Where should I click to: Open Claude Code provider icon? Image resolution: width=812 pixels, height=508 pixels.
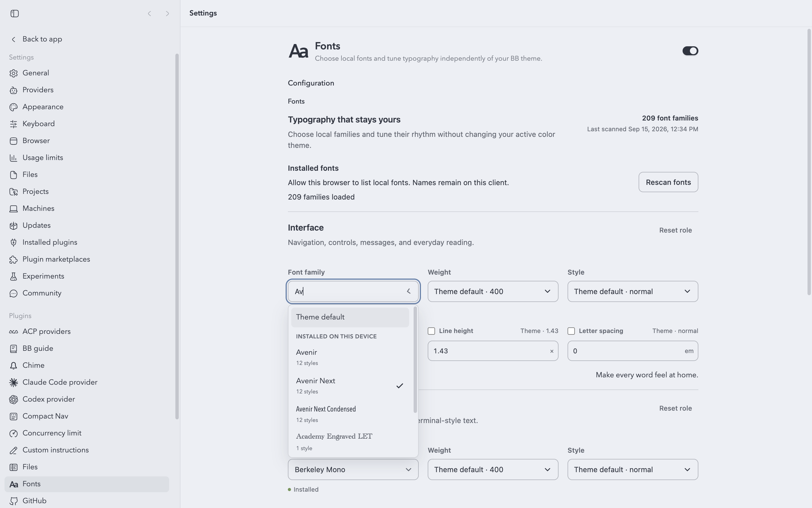(14, 382)
